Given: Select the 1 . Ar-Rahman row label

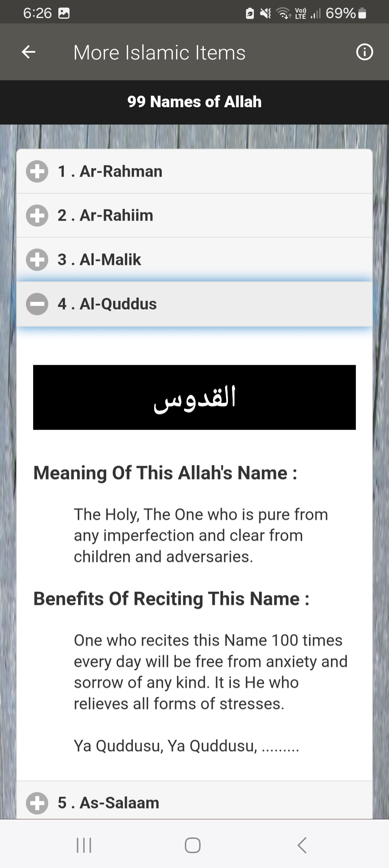Looking at the screenshot, I should click(110, 171).
